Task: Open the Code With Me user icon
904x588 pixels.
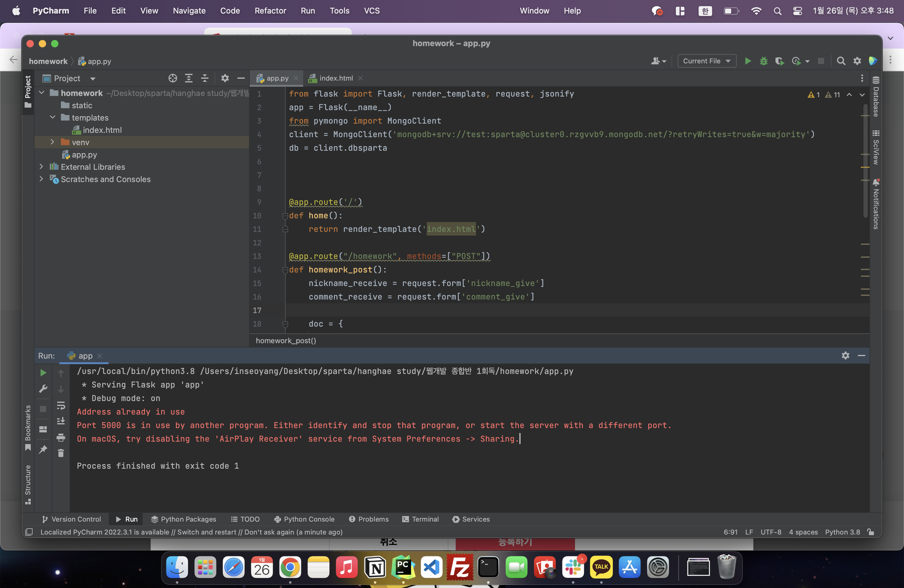Action: pyautogui.click(x=658, y=61)
